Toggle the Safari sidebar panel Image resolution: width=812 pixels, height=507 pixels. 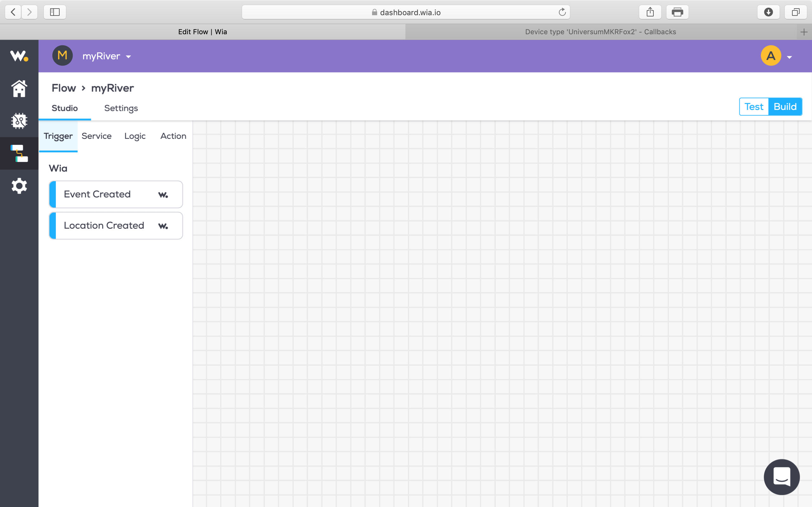coord(55,12)
